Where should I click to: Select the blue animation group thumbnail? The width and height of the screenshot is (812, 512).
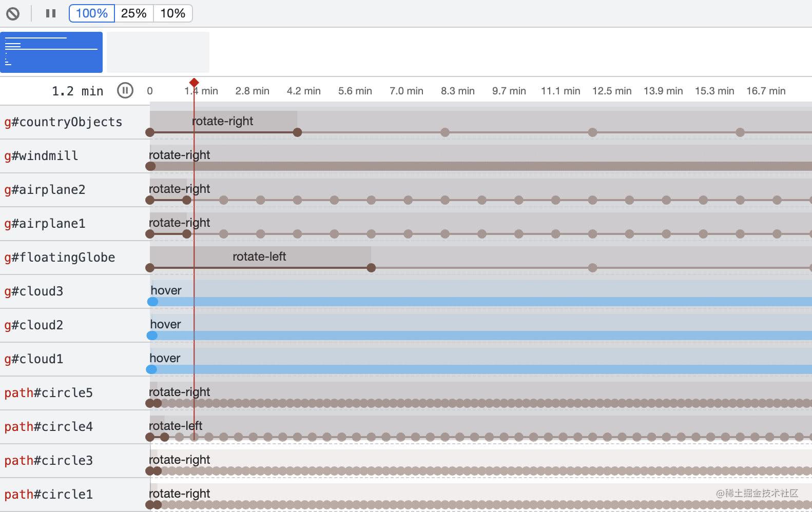[51, 52]
